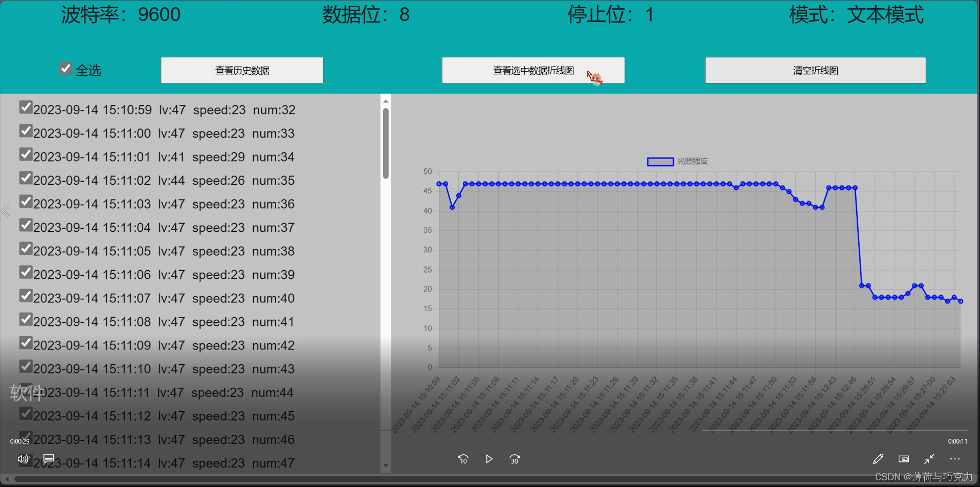Mute the video volume
Screen dimensions: 980x487
tap(23, 459)
